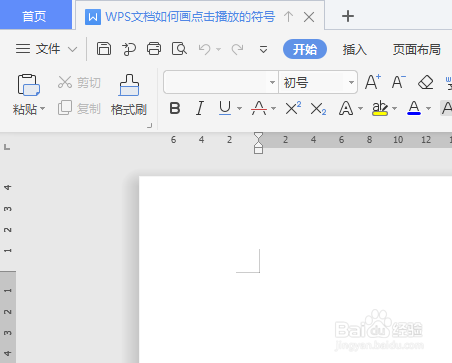This screenshot has height=363, width=452.
Task: Toggle Italic formatting
Action: point(200,108)
